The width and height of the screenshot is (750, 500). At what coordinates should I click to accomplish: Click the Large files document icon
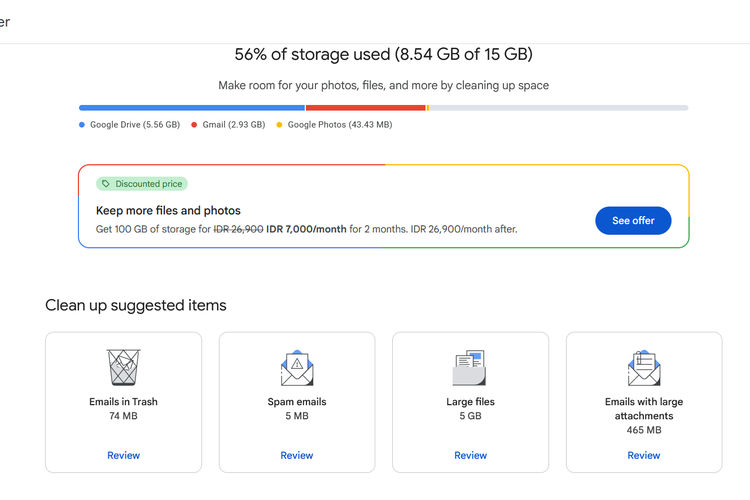[470, 368]
